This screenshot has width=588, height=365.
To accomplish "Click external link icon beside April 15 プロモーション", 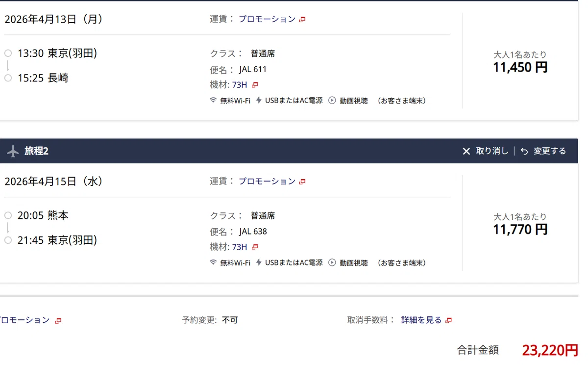I will 302,182.
